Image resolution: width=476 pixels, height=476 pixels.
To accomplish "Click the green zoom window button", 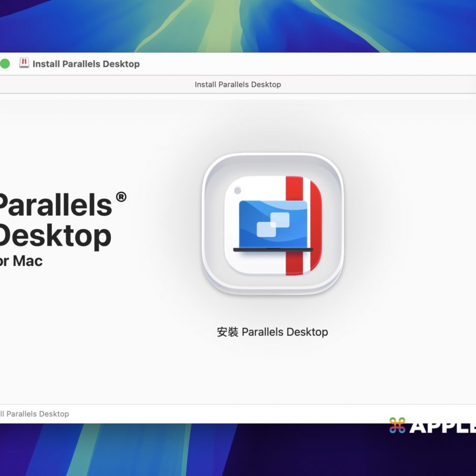I will [x=5, y=64].
